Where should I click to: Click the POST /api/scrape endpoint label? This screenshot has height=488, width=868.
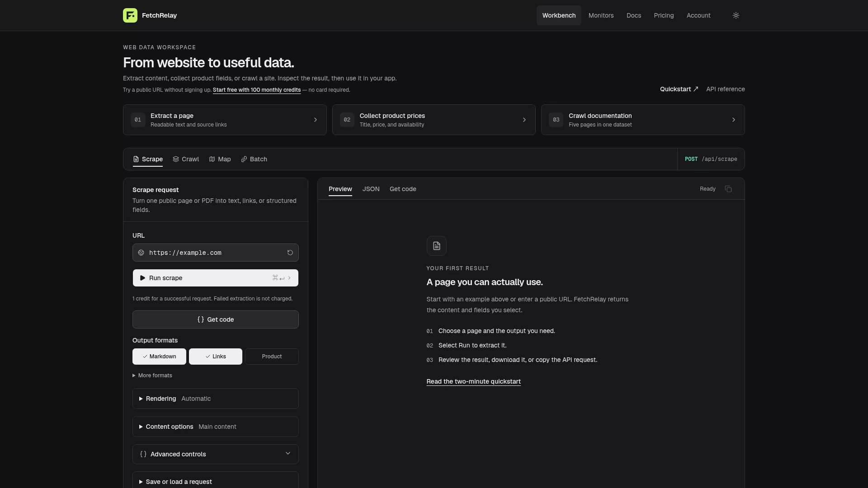(711, 159)
